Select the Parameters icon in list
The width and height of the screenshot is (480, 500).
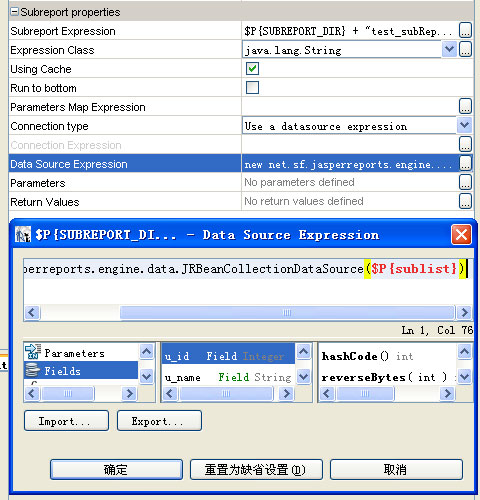[x=33, y=352]
